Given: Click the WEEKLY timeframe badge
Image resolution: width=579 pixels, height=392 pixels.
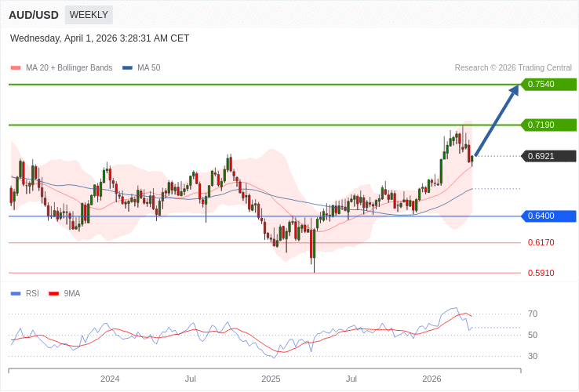Looking at the screenshot, I should tap(88, 15).
